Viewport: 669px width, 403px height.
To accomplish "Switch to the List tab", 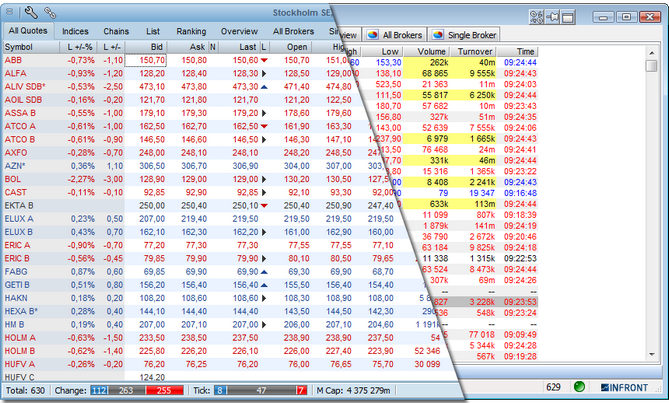I will 153,31.
